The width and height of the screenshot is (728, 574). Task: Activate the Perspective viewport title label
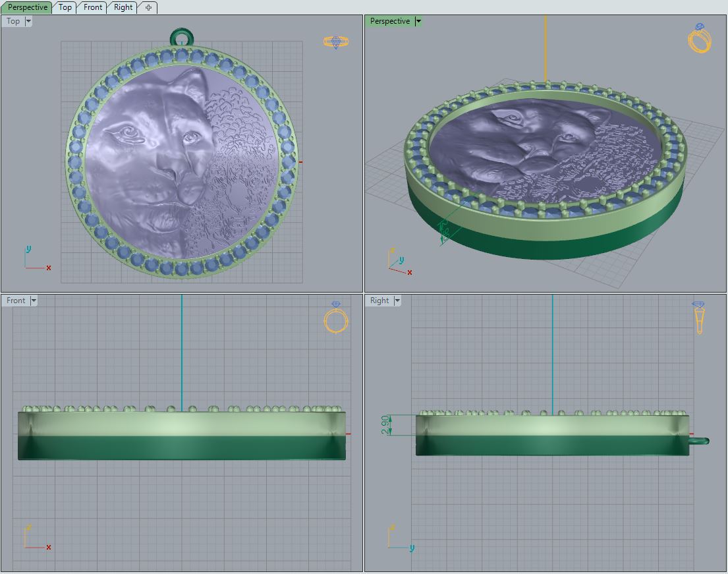389,21
